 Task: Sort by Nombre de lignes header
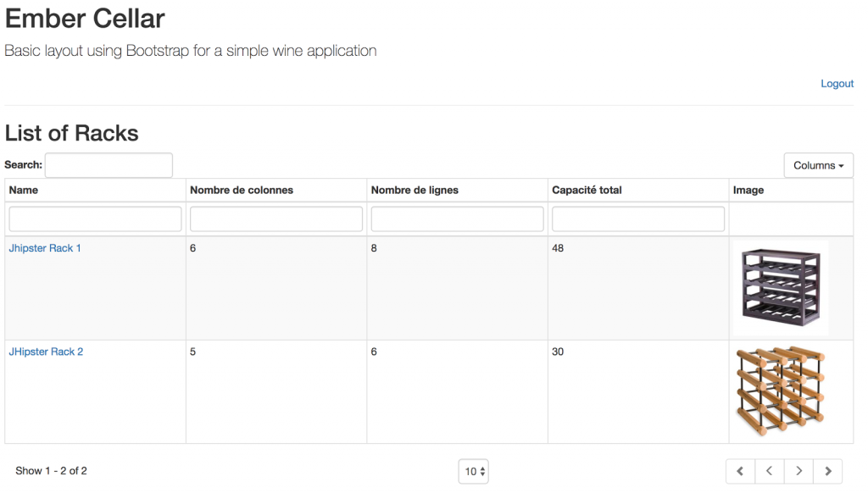(x=415, y=191)
